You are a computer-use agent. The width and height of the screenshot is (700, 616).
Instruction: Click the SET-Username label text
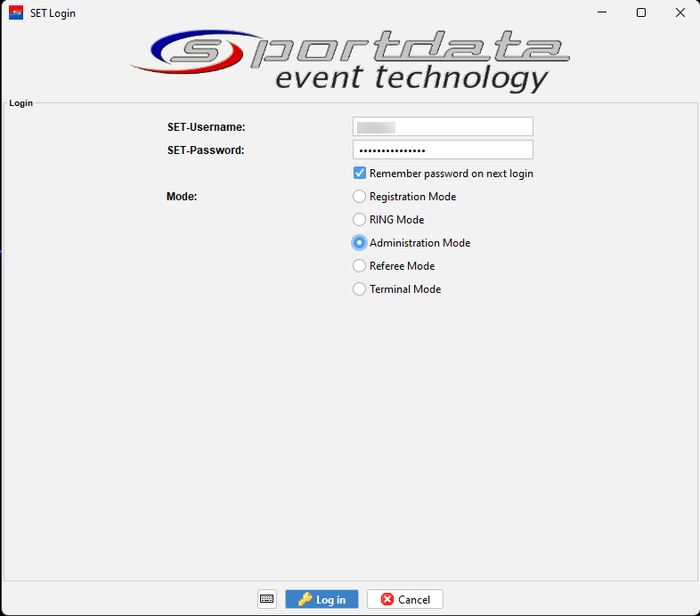207,127
